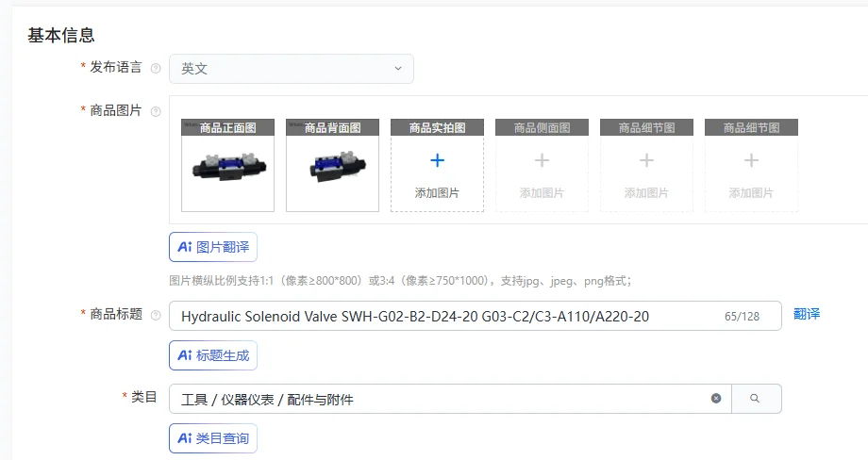
Task: Click plus in last 商品细节图 slot
Action: click(x=751, y=160)
